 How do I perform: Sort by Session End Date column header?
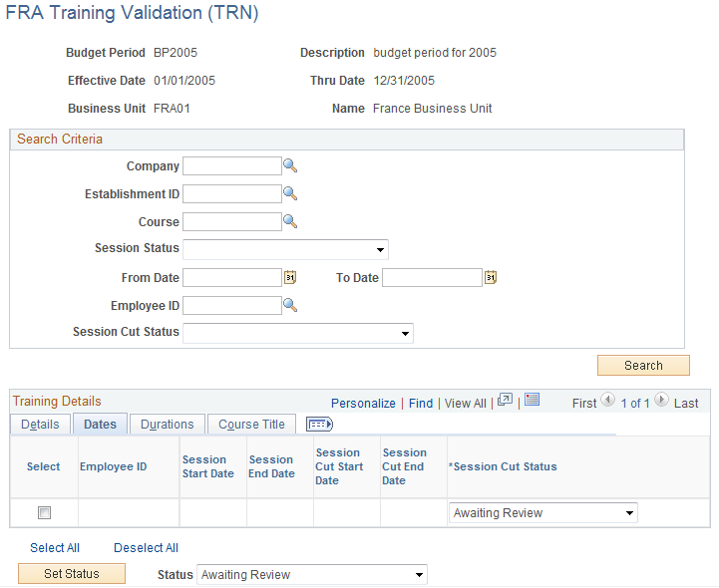[271, 466]
